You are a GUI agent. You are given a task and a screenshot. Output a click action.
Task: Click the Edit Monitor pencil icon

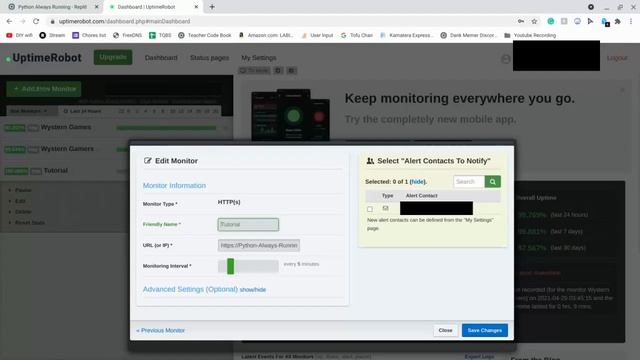(147, 161)
